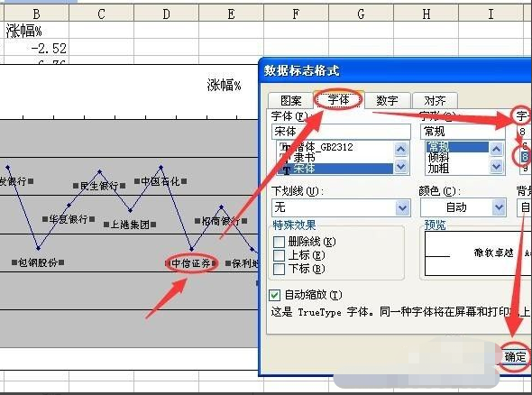The width and height of the screenshot is (532, 395).
Task: Open the 字体 tab
Action: point(338,100)
